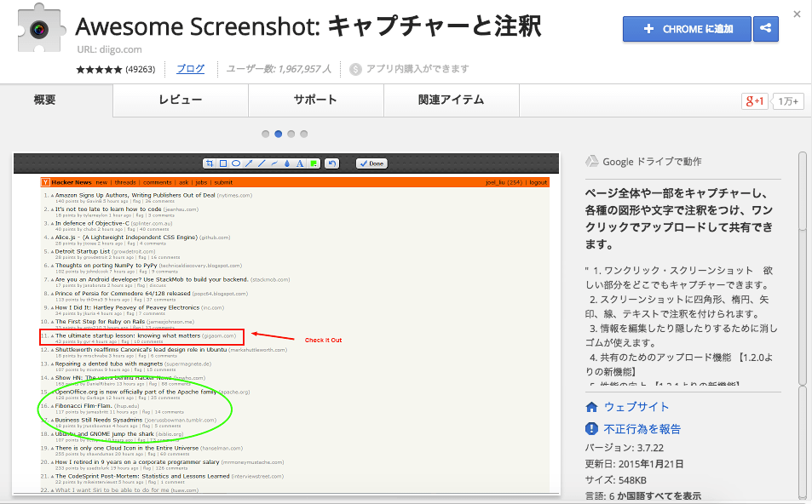Open the ウェブサイト link

pyautogui.click(x=636, y=407)
